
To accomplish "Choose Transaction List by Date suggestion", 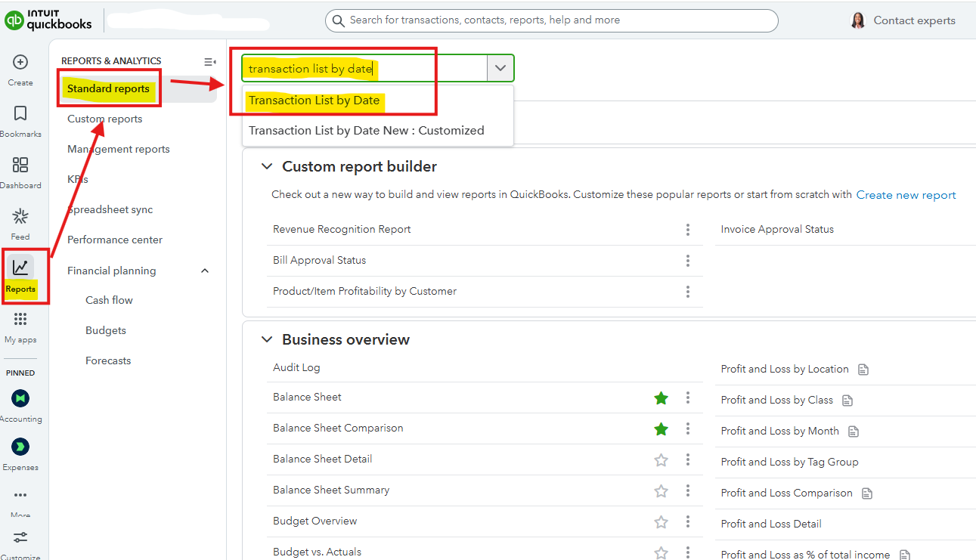I will [314, 101].
